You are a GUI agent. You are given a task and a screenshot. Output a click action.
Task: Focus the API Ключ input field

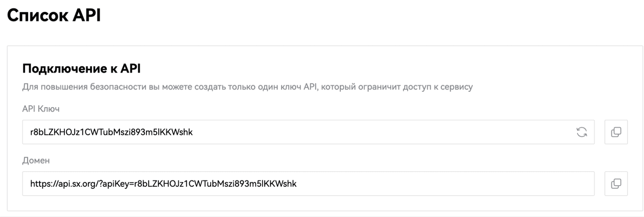click(308, 132)
